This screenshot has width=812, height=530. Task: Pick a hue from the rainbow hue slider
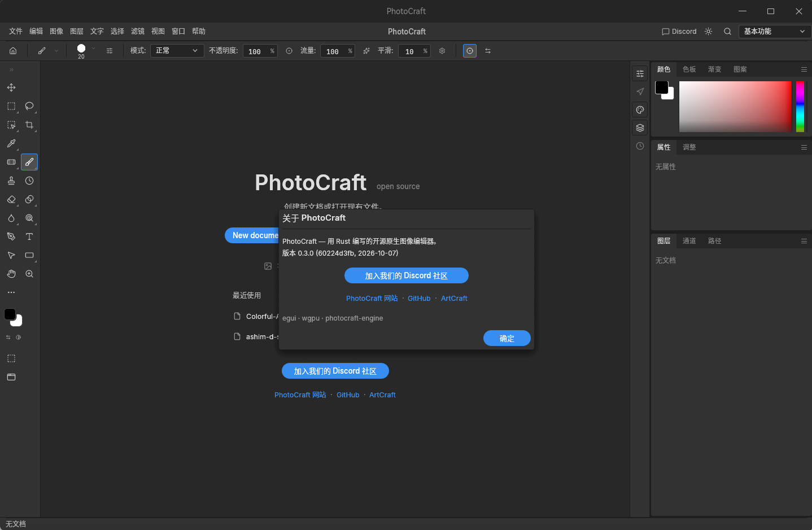[800, 107]
